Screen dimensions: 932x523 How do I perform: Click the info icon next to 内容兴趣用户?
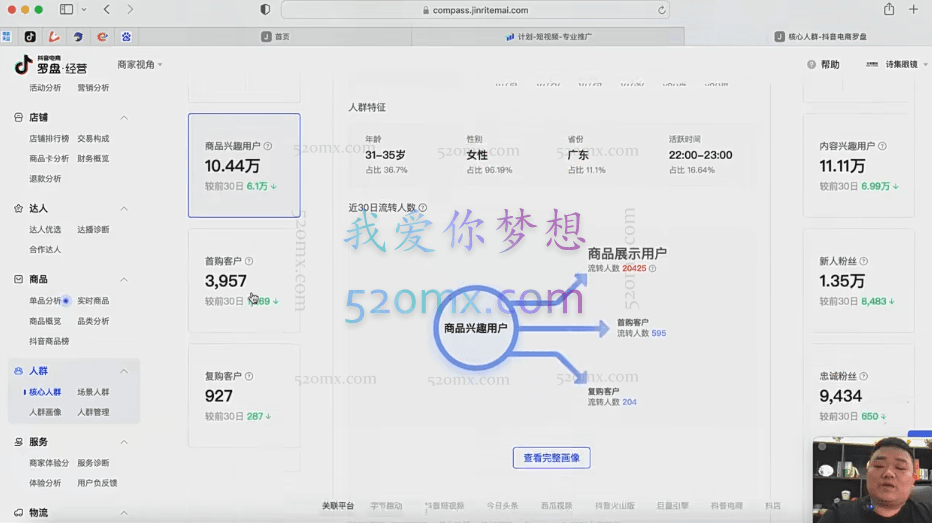(x=882, y=146)
